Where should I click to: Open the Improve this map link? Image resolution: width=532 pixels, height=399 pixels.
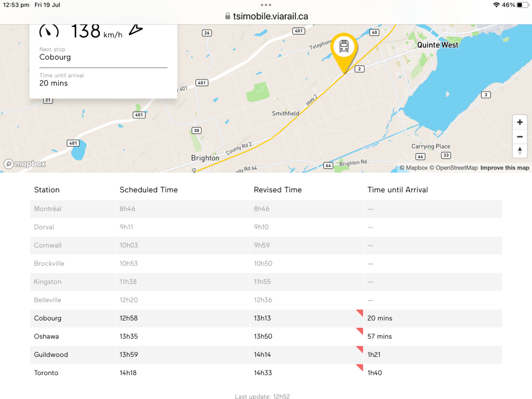[504, 168]
